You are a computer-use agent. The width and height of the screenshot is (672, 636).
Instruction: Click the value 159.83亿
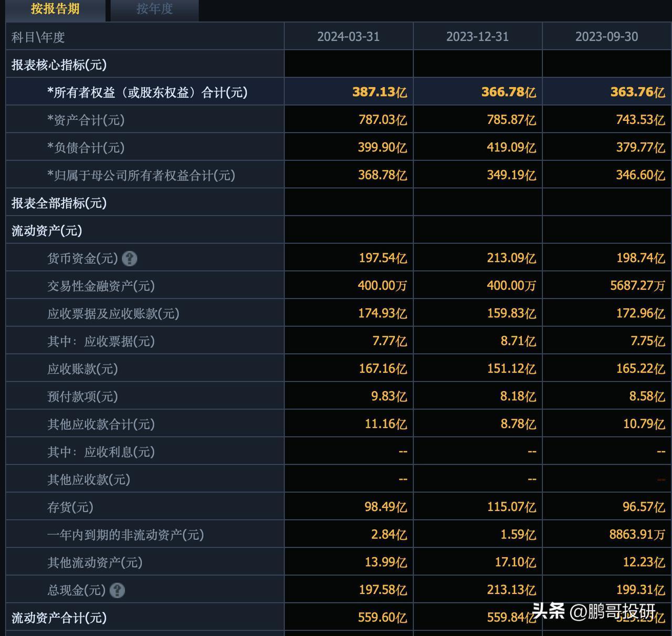tap(511, 313)
